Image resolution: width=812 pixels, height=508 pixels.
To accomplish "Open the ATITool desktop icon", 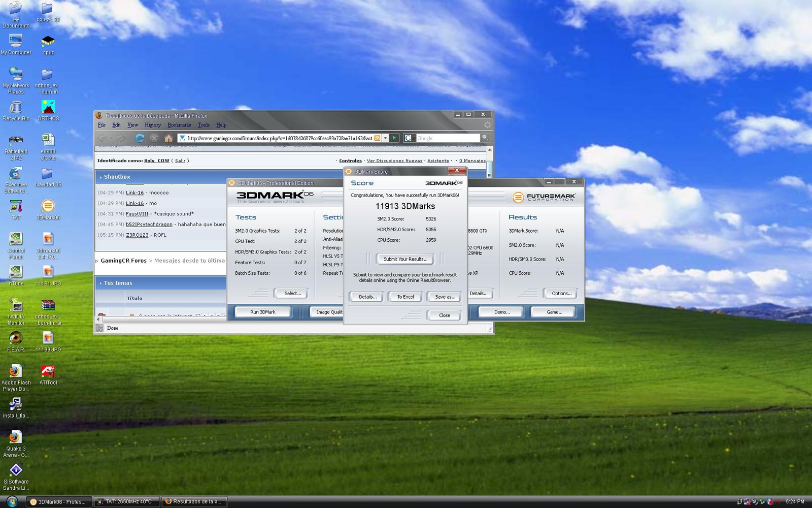I will [48, 374].
